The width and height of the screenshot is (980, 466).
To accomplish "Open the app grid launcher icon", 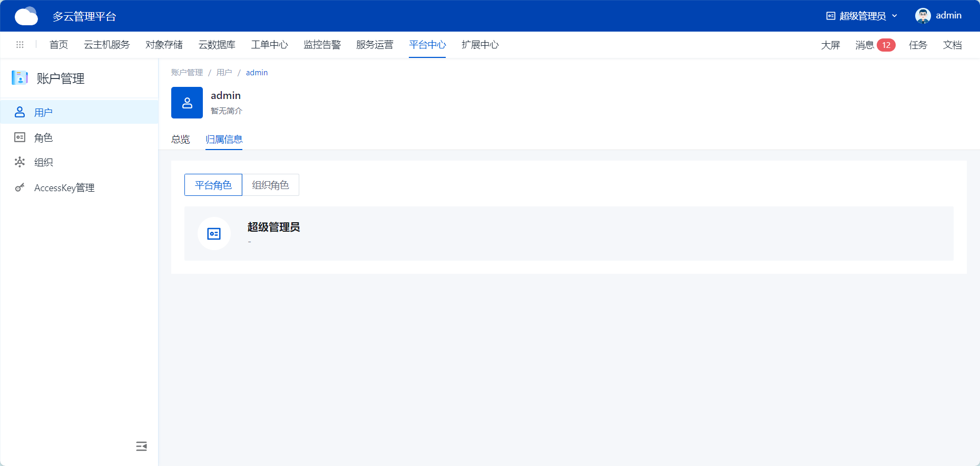I will click(x=20, y=45).
